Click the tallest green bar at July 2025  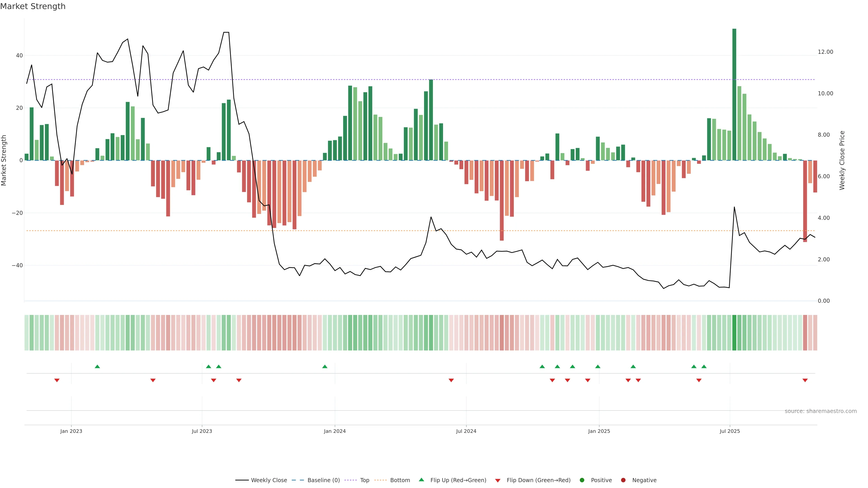coord(734,94)
